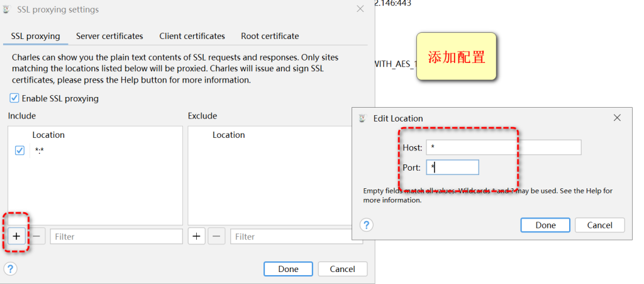The height and width of the screenshot is (284, 644).
Task: Remove selected Include location with minus
Action: click(x=37, y=236)
